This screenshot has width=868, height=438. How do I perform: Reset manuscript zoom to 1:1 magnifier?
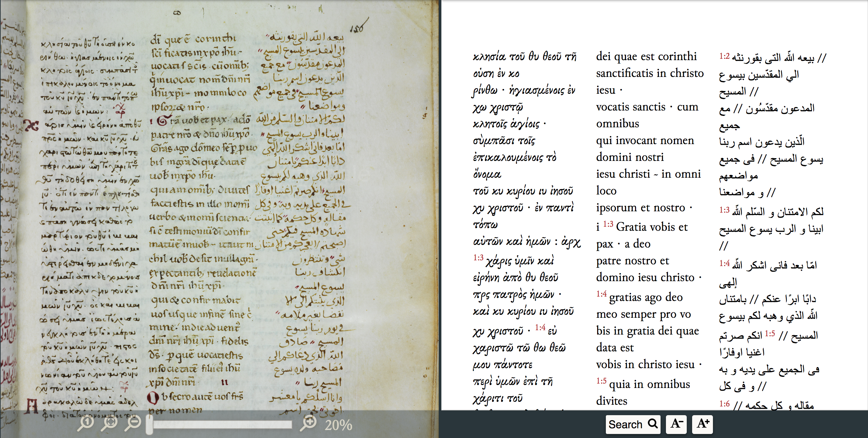86,424
